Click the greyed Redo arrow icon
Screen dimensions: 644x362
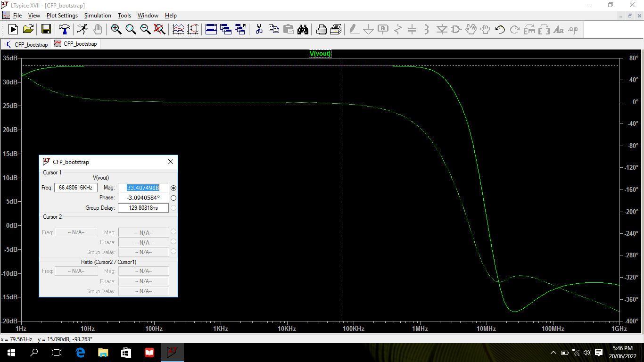click(515, 29)
